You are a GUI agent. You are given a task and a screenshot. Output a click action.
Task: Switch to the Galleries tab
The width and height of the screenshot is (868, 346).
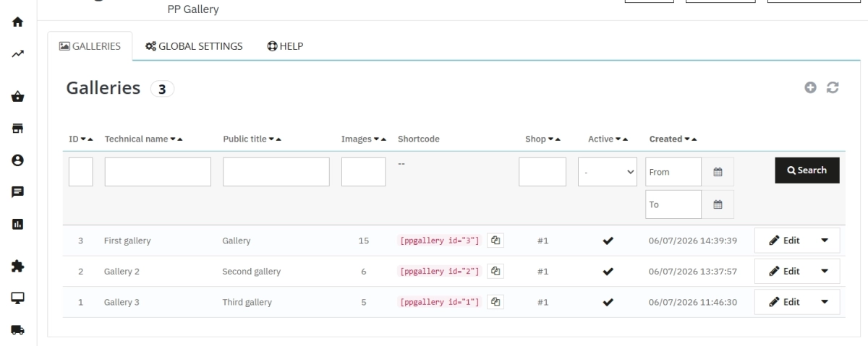coord(90,46)
